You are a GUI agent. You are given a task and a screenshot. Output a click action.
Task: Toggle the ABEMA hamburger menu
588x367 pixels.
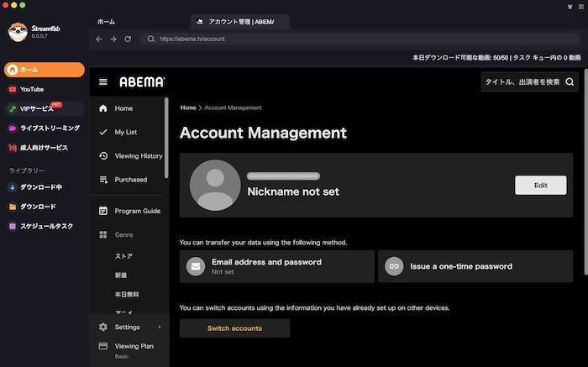(103, 81)
